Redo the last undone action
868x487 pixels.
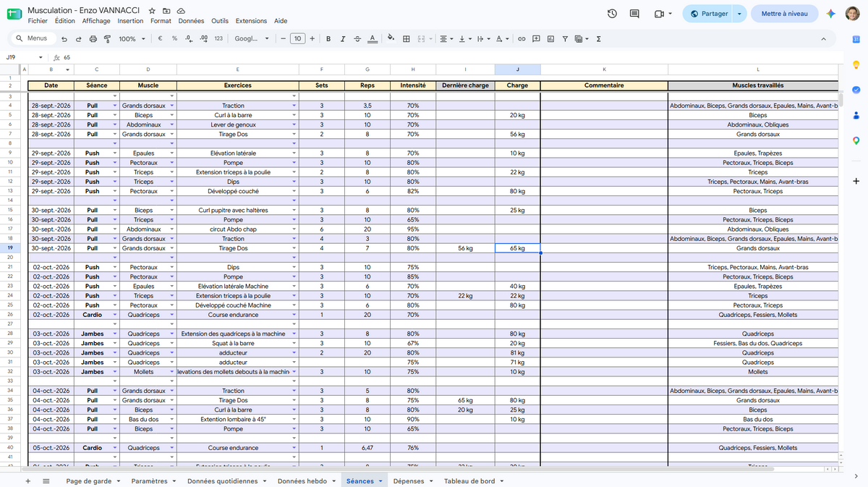[79, 39]
